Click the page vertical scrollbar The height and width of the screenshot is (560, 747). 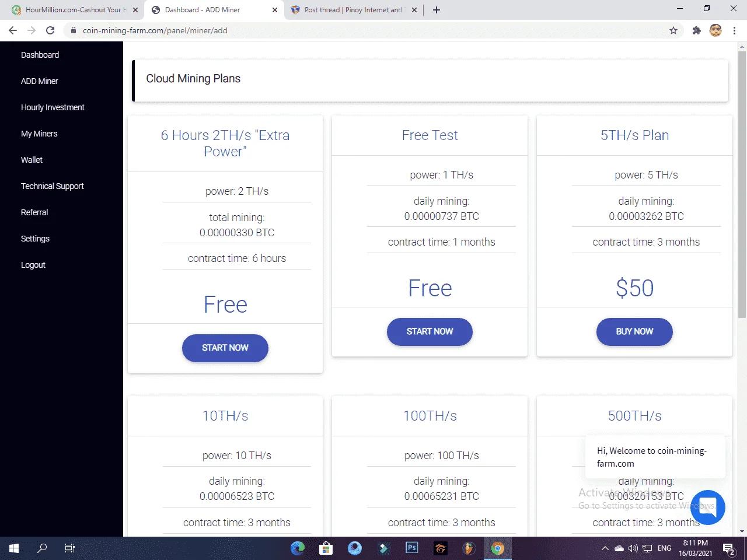tap(742, 184)
